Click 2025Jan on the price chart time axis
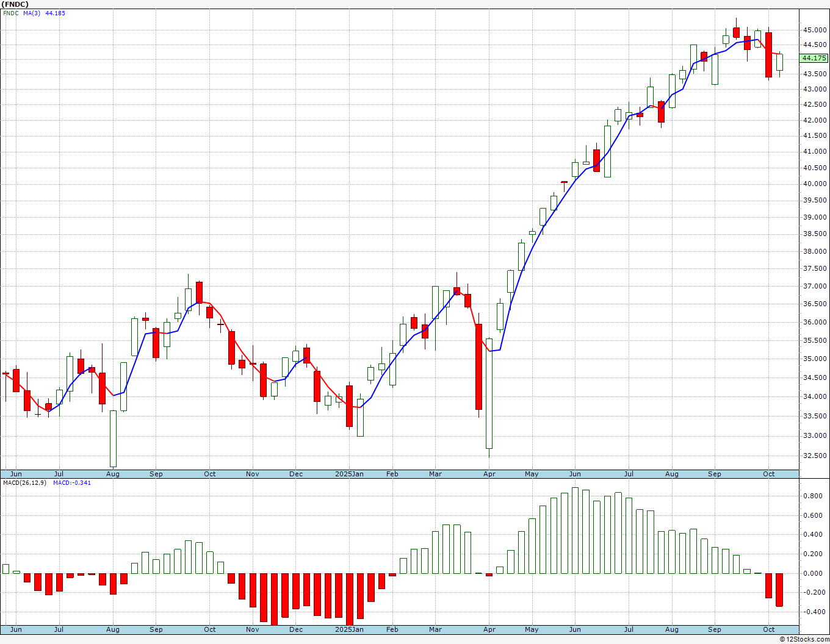The image size is (830, 644). tap(350, 474)
